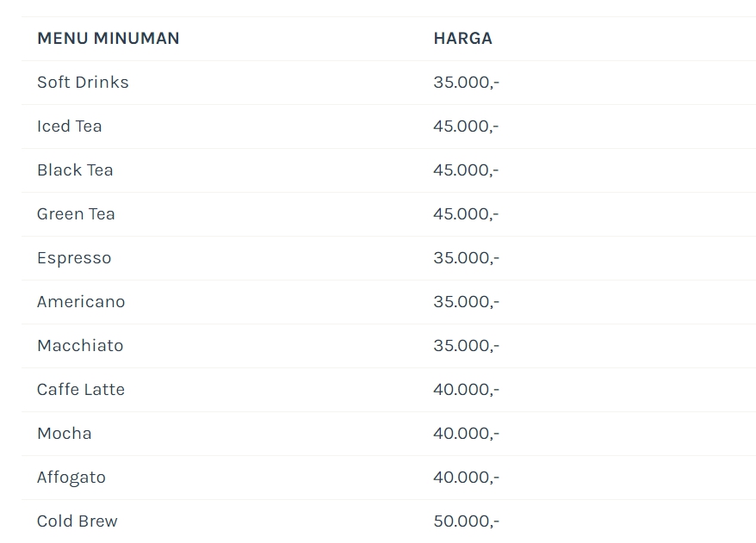Click the Americano menu item

[x=81, y=301]
